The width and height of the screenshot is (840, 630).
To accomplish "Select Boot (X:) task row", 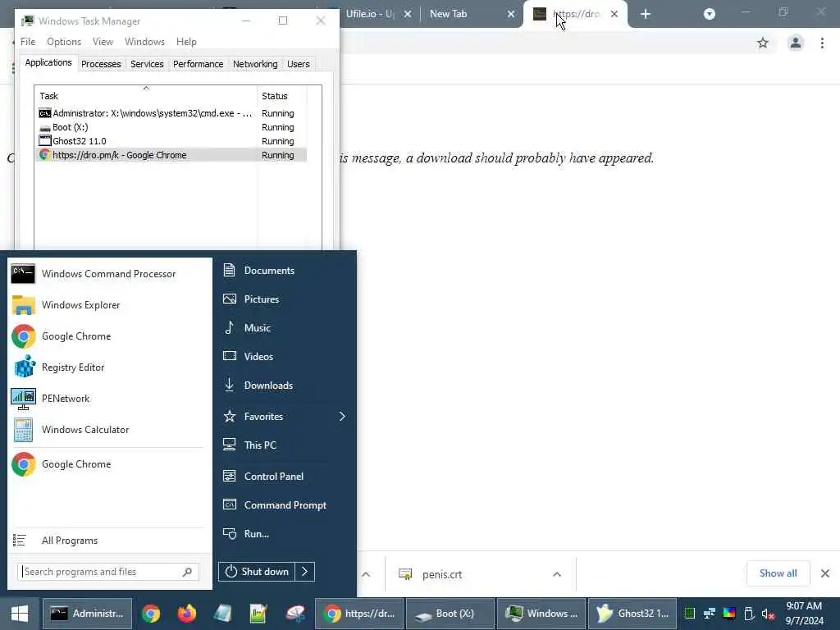I will pyautogui.click(x=171, y=127).
